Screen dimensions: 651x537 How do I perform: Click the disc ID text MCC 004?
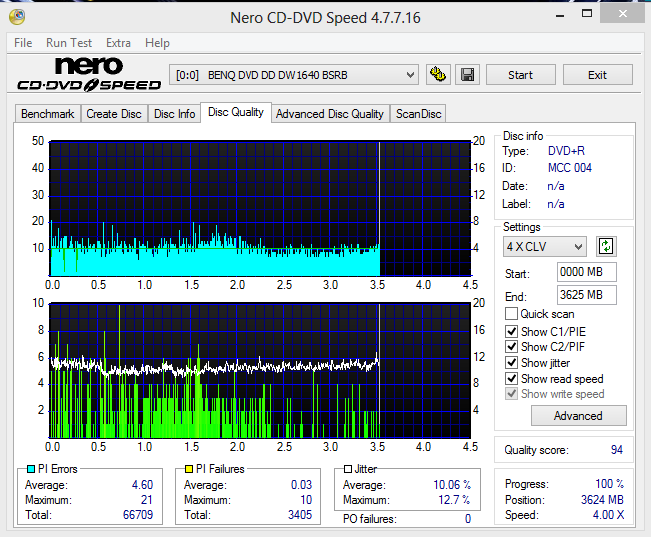570,168
